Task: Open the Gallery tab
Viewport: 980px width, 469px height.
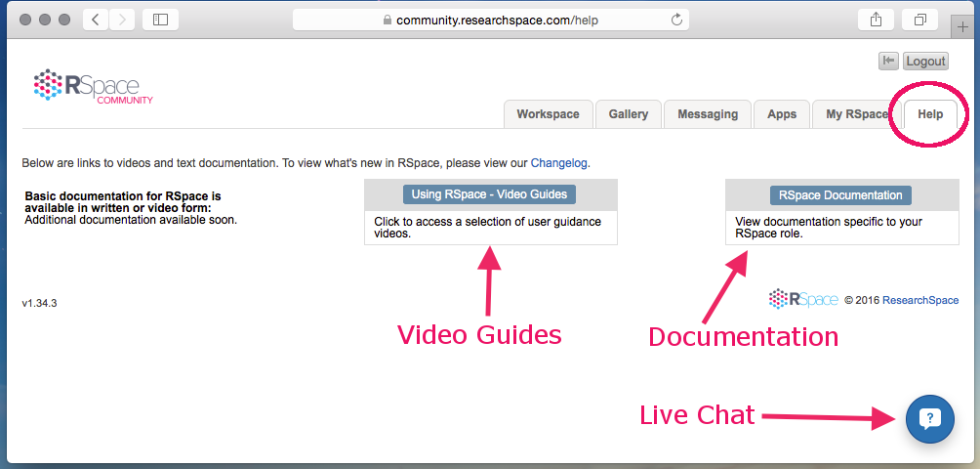Action: pyautogui.click(x=629, y=114)
